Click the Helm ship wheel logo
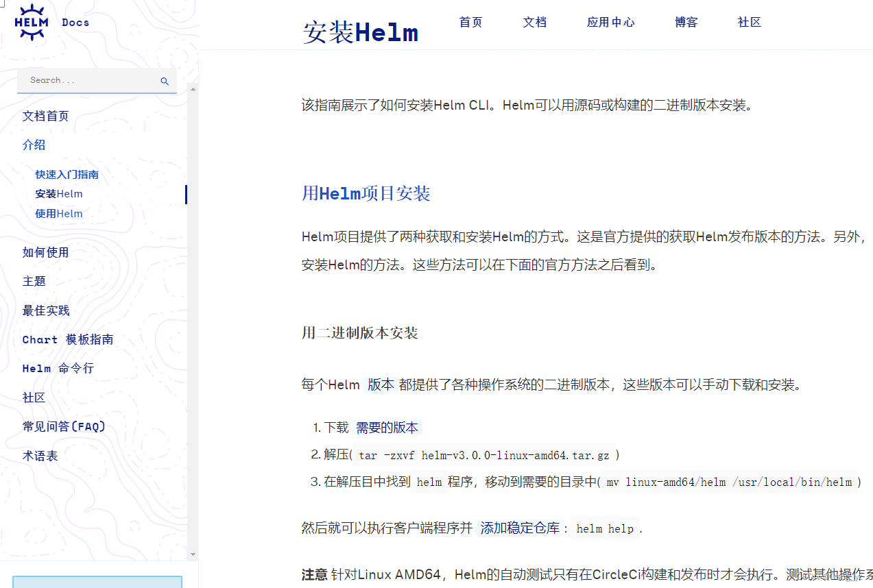 32,22
